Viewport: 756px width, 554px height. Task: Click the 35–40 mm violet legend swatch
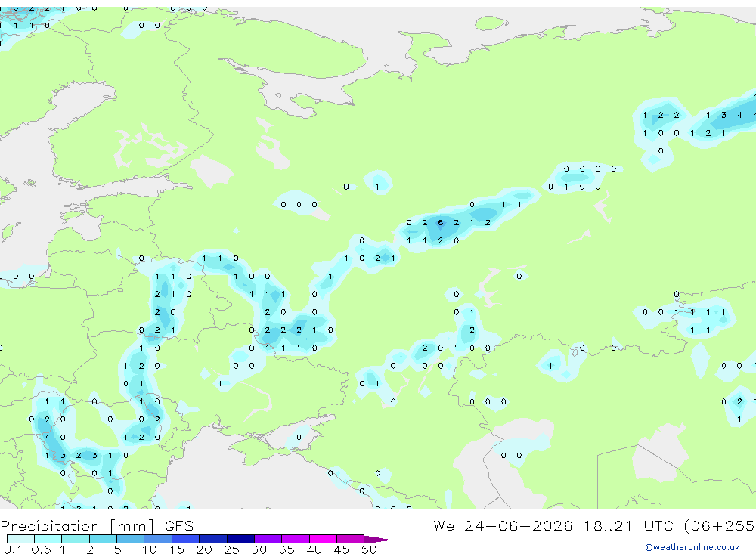296,539
